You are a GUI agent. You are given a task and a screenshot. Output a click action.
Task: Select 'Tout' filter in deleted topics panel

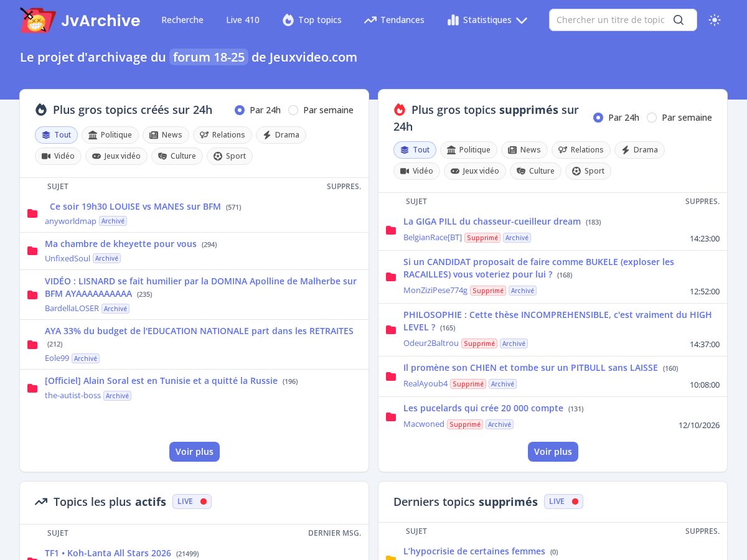point(415,150)
